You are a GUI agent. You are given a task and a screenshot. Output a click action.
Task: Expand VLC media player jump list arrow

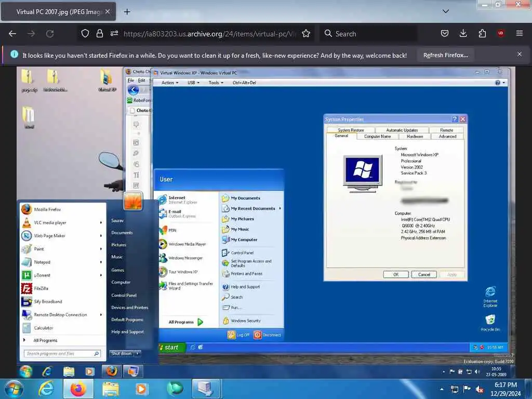[x=101, y=222]
